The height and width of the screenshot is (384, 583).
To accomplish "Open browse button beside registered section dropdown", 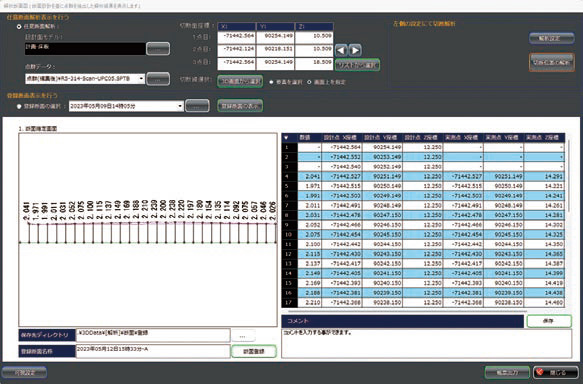I will point(197,106).
